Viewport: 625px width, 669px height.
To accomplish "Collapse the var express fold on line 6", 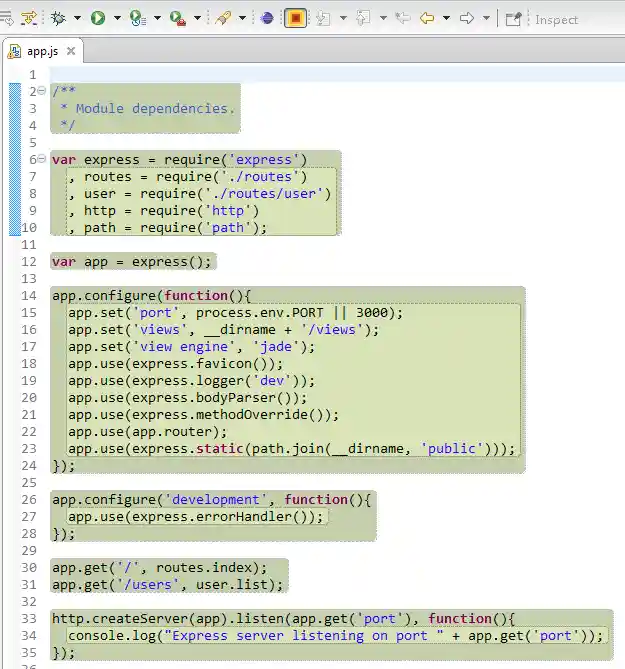I will [x=41, y=160].
